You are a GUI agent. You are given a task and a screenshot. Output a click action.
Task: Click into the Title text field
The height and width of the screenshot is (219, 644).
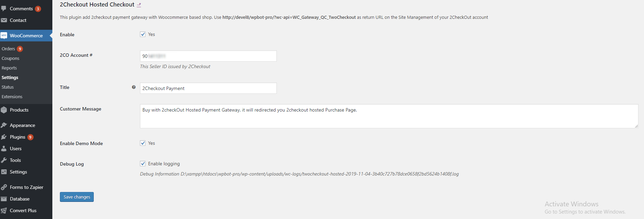(x=208, y=88)
